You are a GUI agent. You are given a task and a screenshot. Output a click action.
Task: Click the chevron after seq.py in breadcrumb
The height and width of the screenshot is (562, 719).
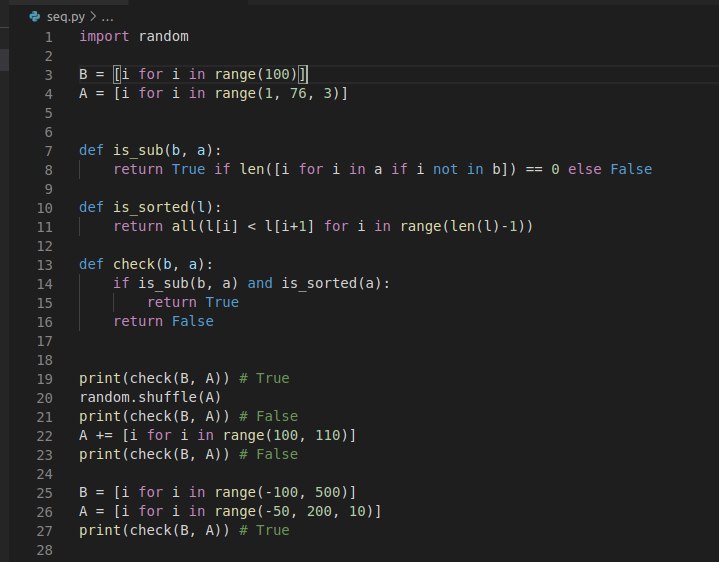click(93, 17)
